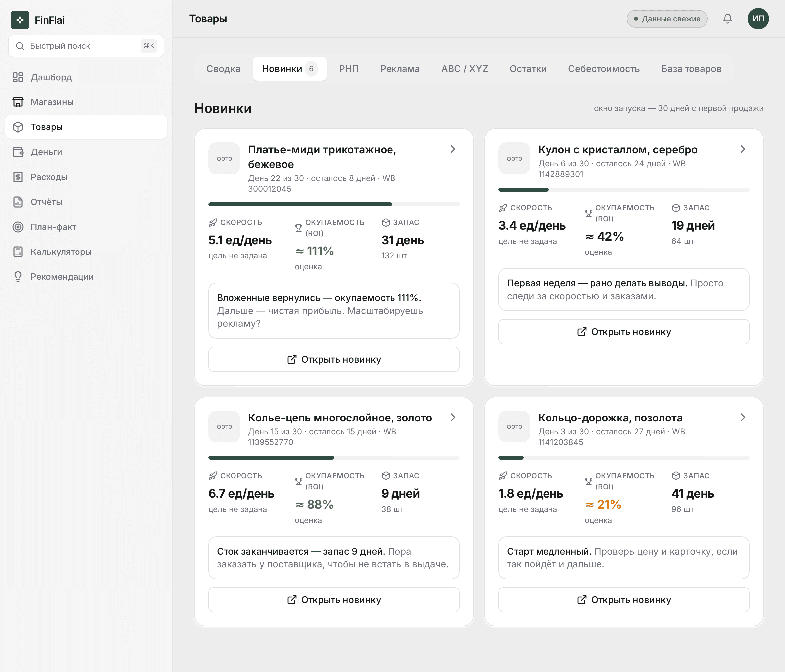The height and width of the screenshot is (672, 785).
Task: Switch to the Остатки tab
Action: [528, 69]
